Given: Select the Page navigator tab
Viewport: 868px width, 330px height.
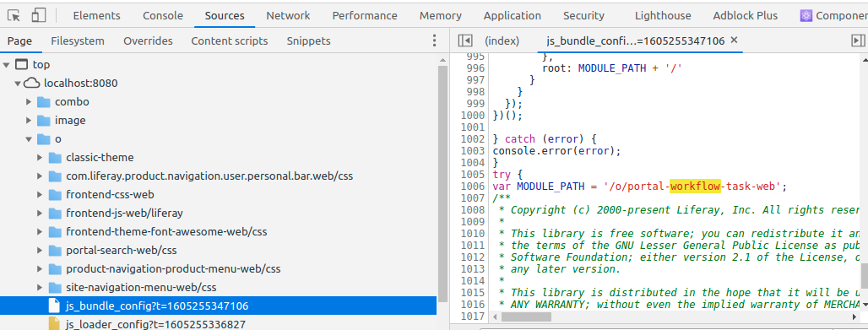Looking at the screenshot, I should coord(20,41).
